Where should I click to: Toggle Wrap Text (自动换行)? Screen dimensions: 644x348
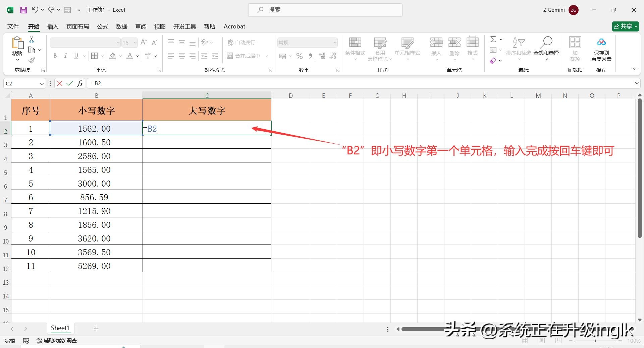coord(241,43)
